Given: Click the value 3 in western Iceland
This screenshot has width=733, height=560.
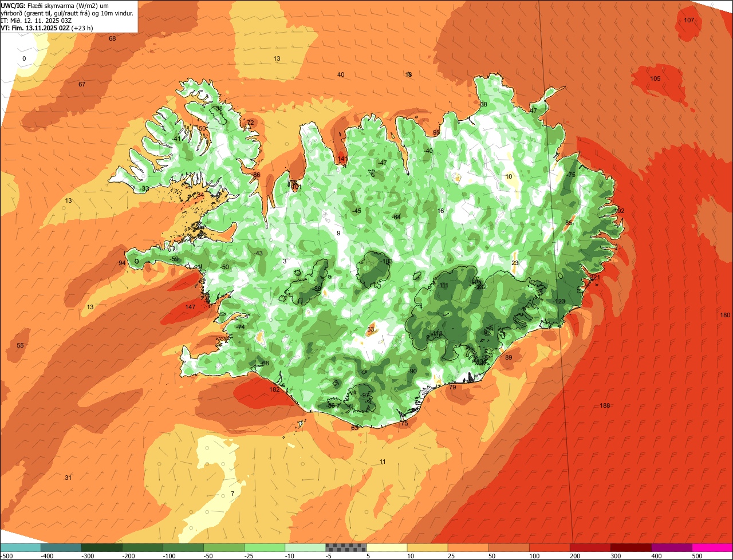Looking at the screenshot, I should [x=285, y=261].
